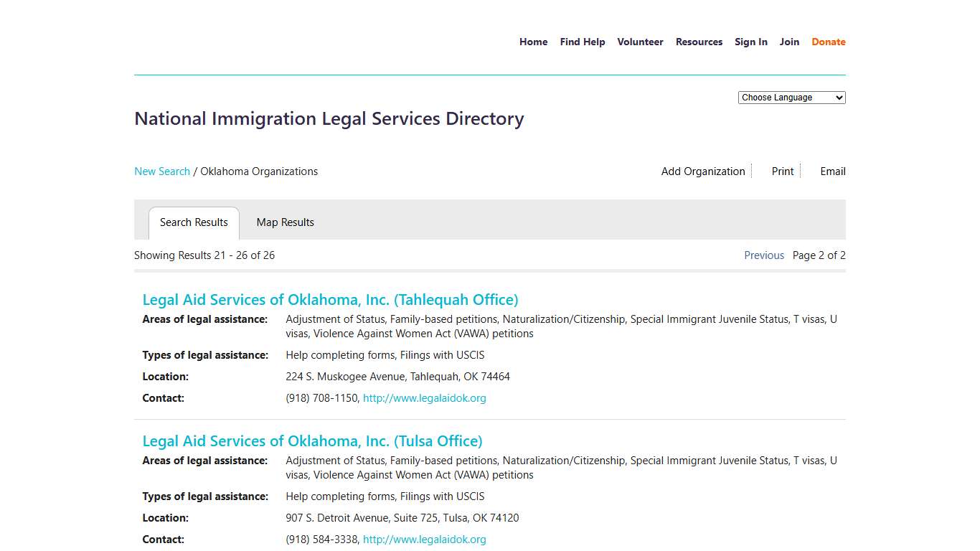This screenshot has width=980, height=551.
Task: Visit legalaidok.org from the Tulsa contact
Action: point(424,539)
